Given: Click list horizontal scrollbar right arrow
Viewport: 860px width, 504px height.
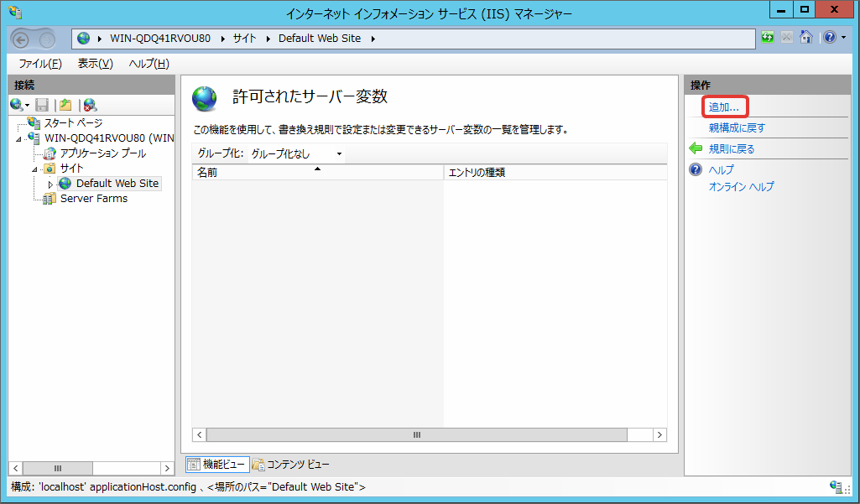Looking at the screenshot, I should click(659, 435).
